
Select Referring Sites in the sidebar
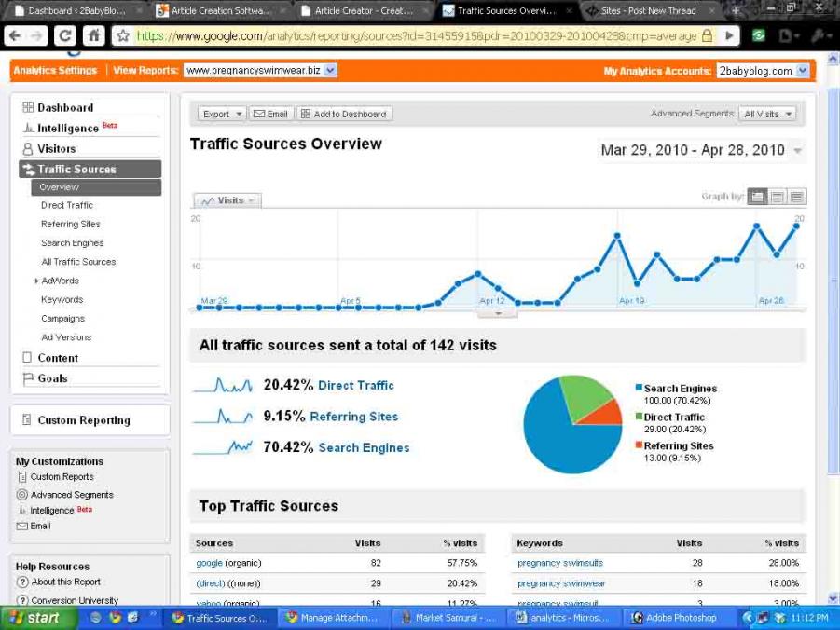(x=71, y=224)
